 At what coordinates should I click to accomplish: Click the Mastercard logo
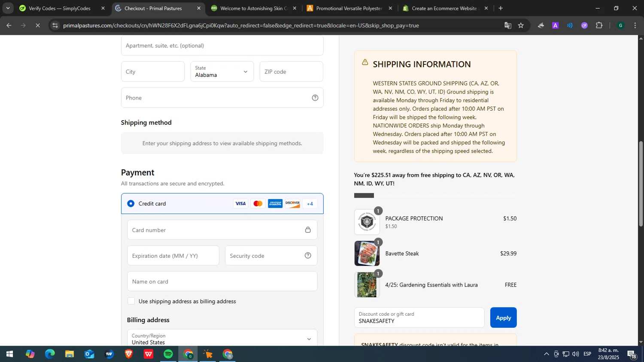(258, 204)
